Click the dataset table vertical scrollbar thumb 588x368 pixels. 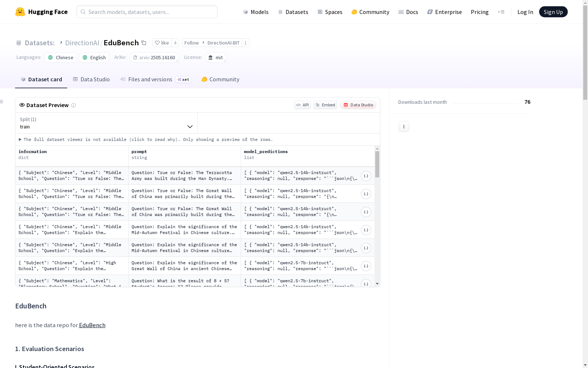pyautogui.click(x=377, y=164)
